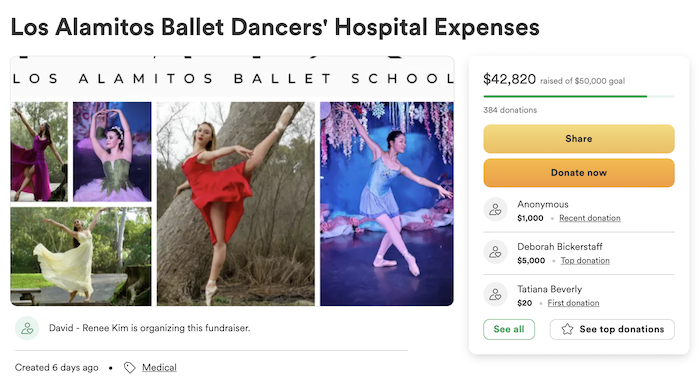Open the See all donations button

pyautogui.click(x=509, y=329)
